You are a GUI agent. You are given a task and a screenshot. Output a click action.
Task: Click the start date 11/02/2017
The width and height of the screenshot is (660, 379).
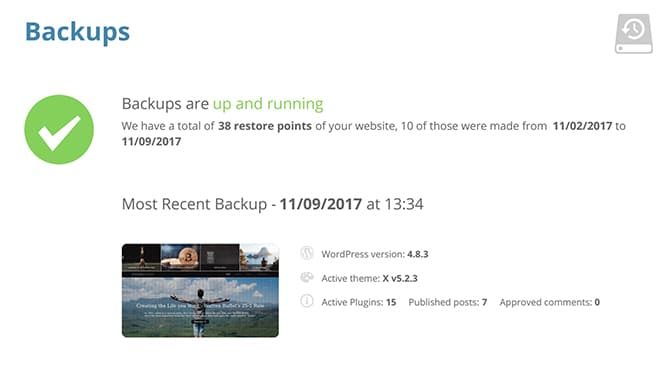(582, 126)
